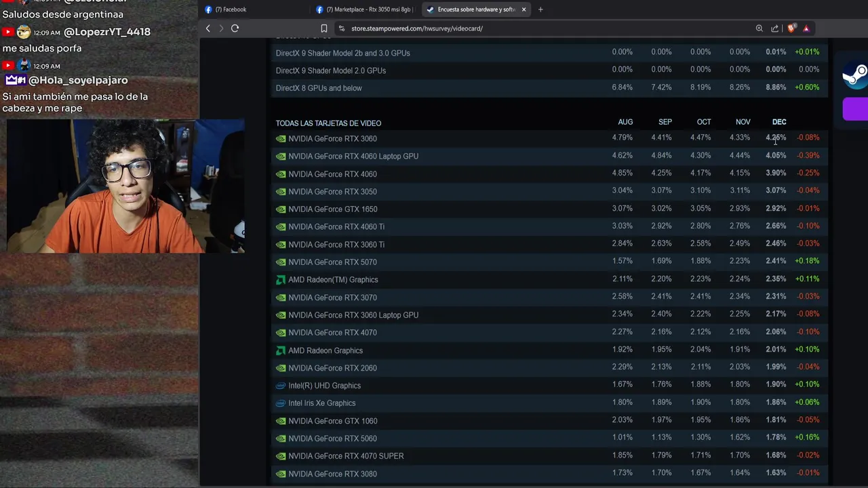Click the Intel logo beside Iris Xe Graphics

coord(281,403)
